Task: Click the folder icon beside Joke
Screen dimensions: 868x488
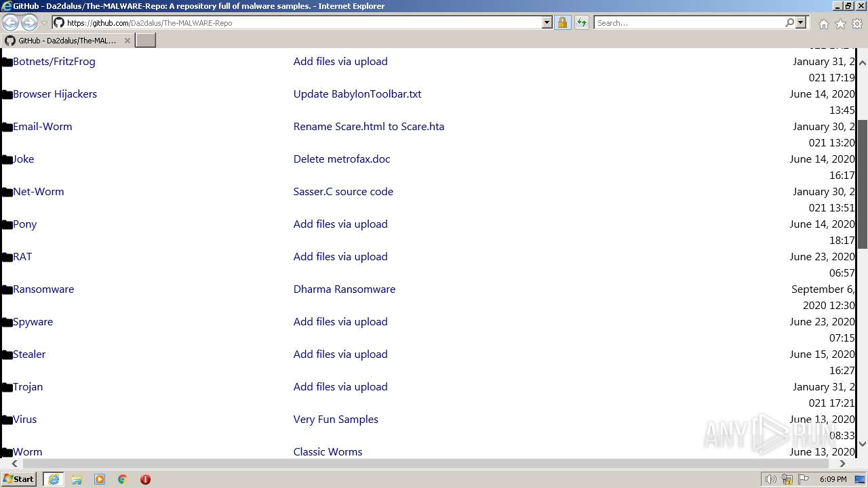Action: click(x=7, y=160)
